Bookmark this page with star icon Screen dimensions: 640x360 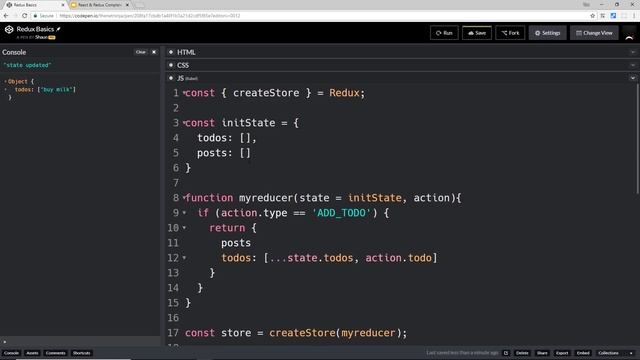click(x=593, y=16)
